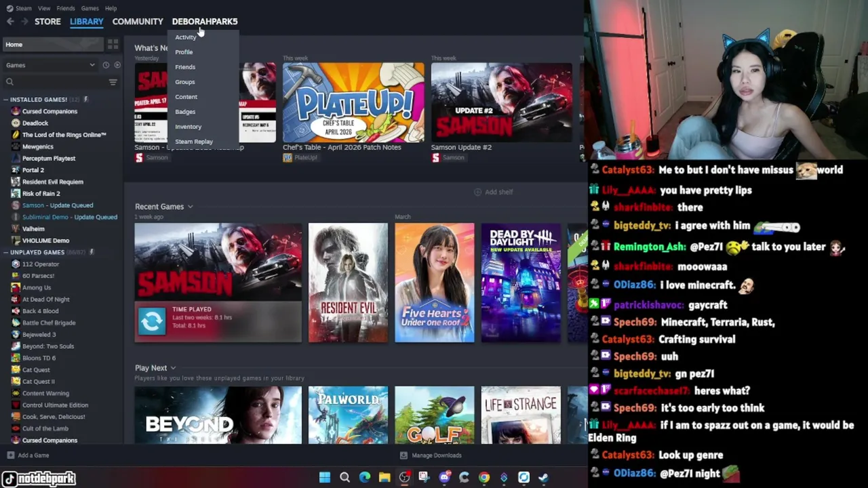Image resolution: width=868 pixels, height=488 pixels.
Task: Click the recent activity clock filter icon
Action: point(106,65)
